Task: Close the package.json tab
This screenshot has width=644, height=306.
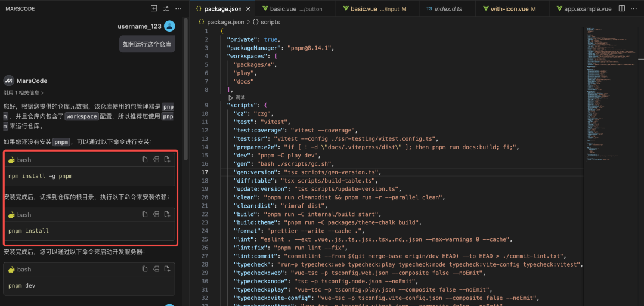Action: 248,9
